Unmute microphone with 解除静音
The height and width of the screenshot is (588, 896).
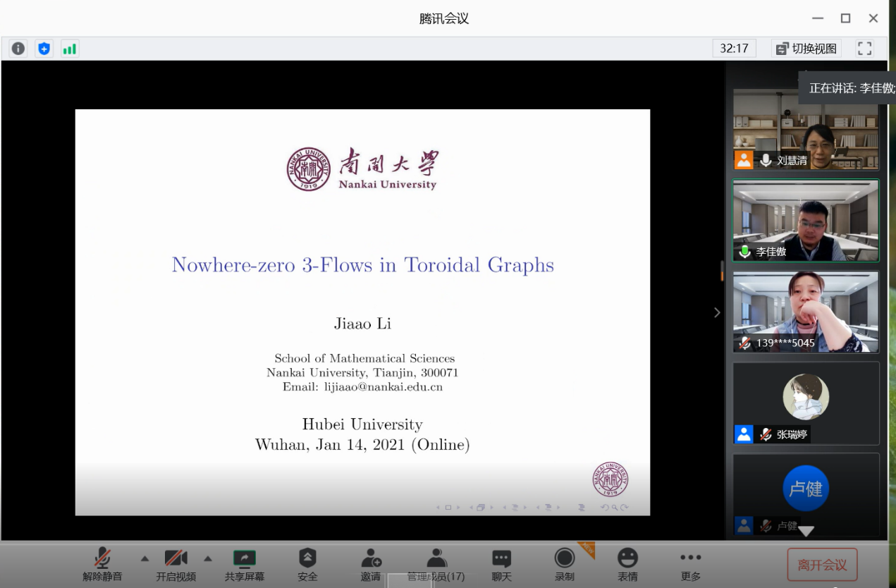click(x=103, y=565)
